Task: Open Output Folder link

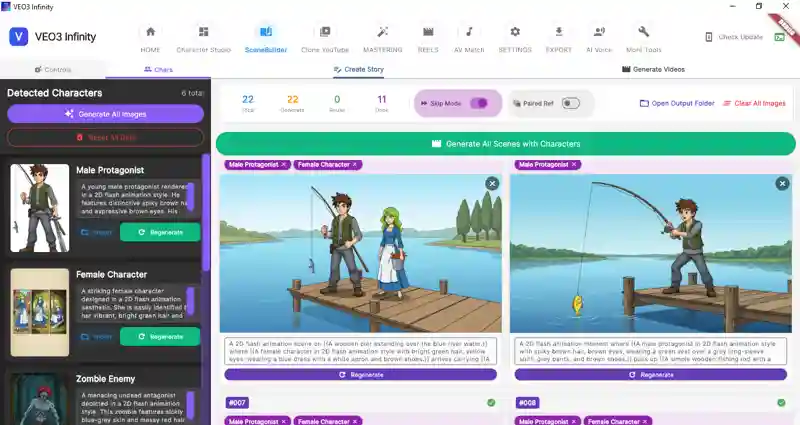Action: [x=677, y=103]
